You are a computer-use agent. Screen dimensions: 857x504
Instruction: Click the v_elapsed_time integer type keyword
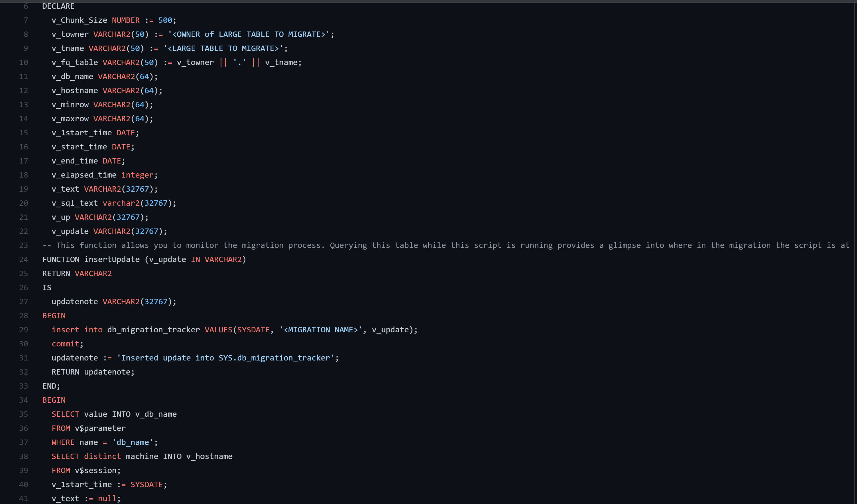coord(137,175)
